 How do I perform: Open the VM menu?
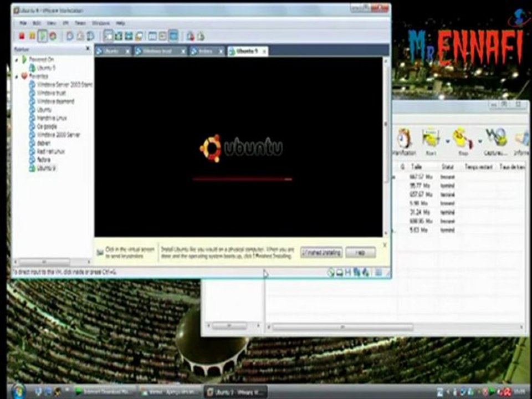click(x=66, y=23)
